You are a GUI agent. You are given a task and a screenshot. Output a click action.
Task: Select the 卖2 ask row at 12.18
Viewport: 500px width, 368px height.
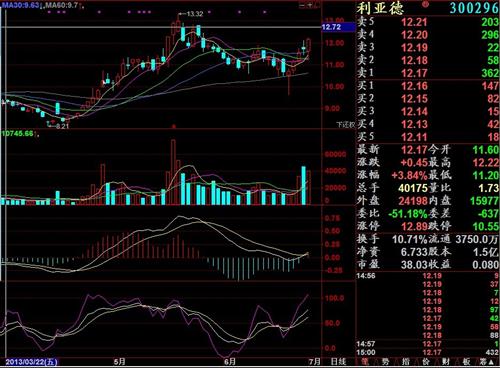(x=428, y=60)
